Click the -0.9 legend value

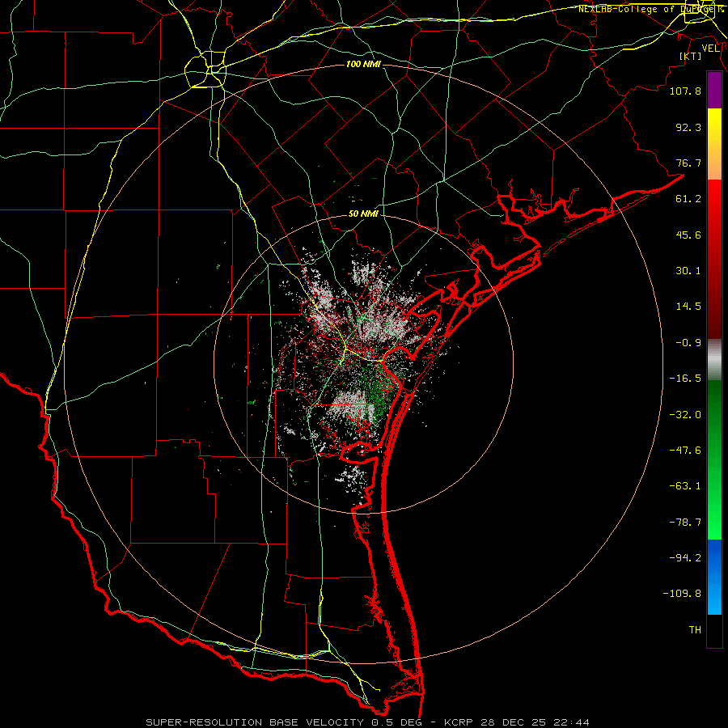[688, 343]
